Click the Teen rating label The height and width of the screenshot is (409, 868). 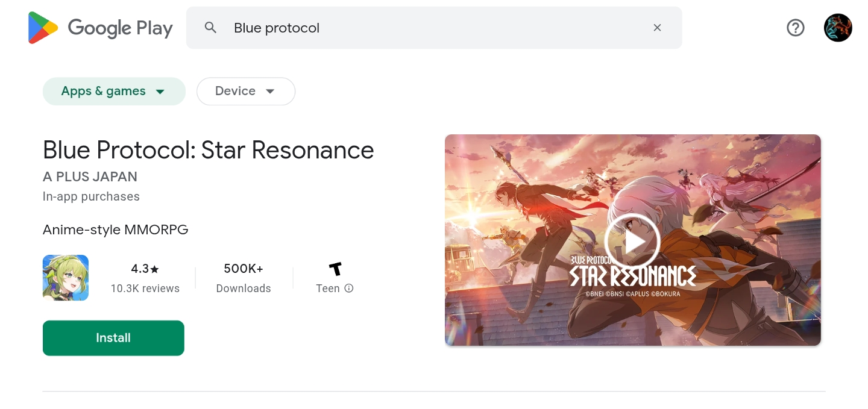coord(328,289)
